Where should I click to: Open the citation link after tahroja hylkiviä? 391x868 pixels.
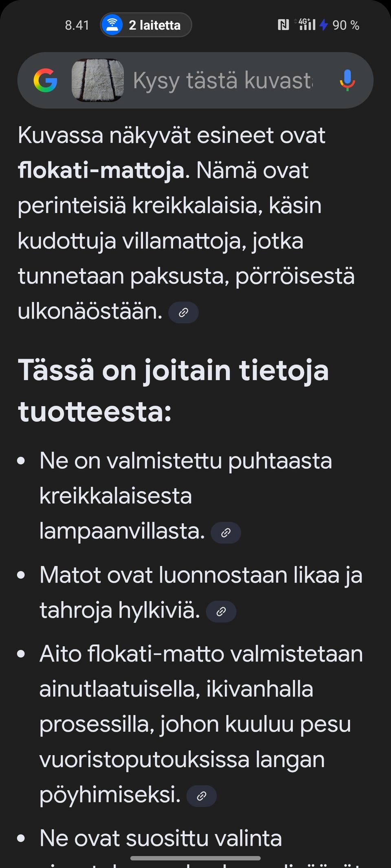tap(221, 612)
